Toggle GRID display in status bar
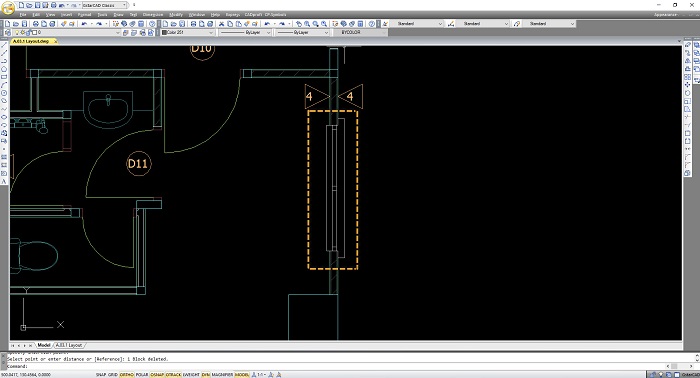Image resolution: width=700 pixels, height=378 pixels. point(112,375)
